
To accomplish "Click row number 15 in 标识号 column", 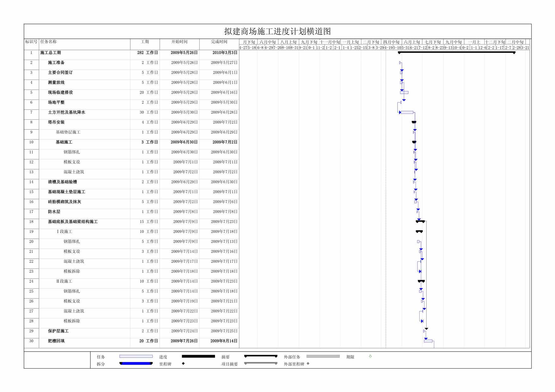I will pyautogui.click(x=31, y=192).
